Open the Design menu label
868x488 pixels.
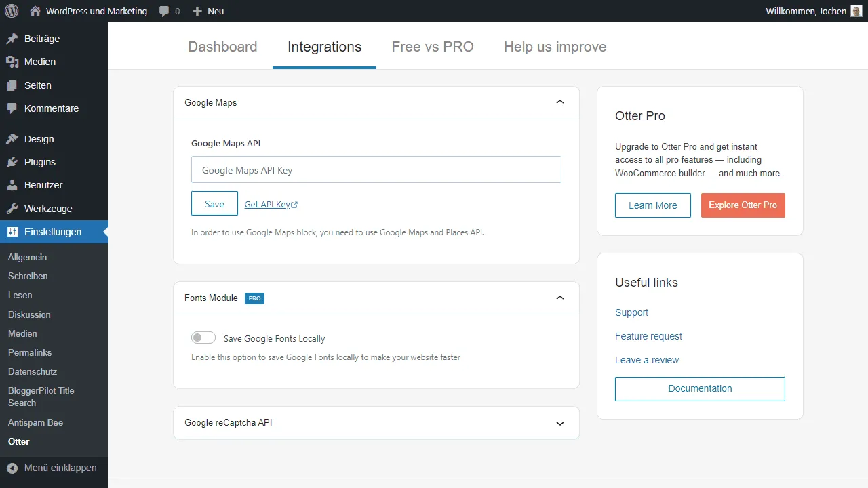click(39, 139)
